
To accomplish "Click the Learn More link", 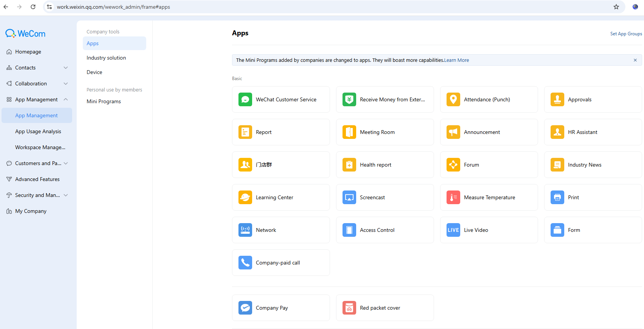I will pyautogui.click(x=456, y=60).
